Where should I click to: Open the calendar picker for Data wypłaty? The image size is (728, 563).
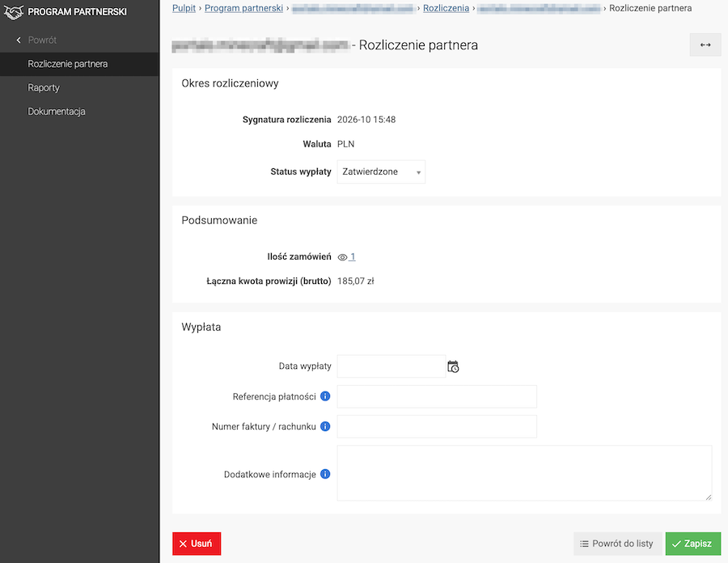click(x=453, y=366)
